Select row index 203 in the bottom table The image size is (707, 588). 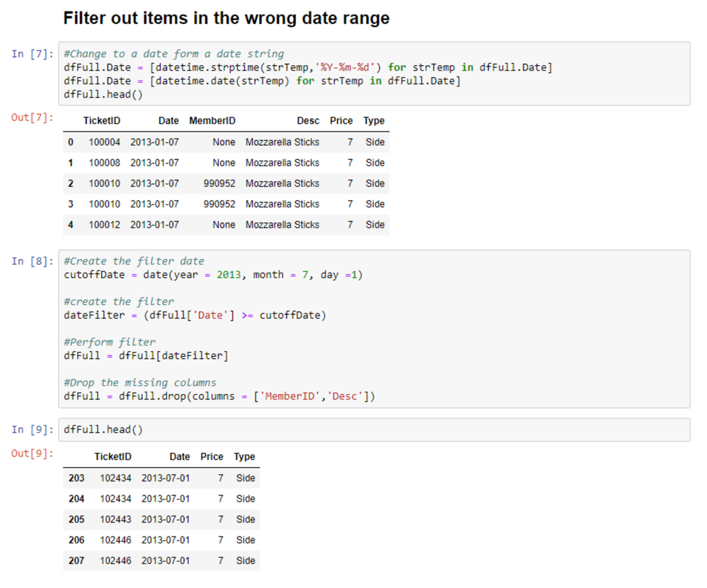pos(77,478)
